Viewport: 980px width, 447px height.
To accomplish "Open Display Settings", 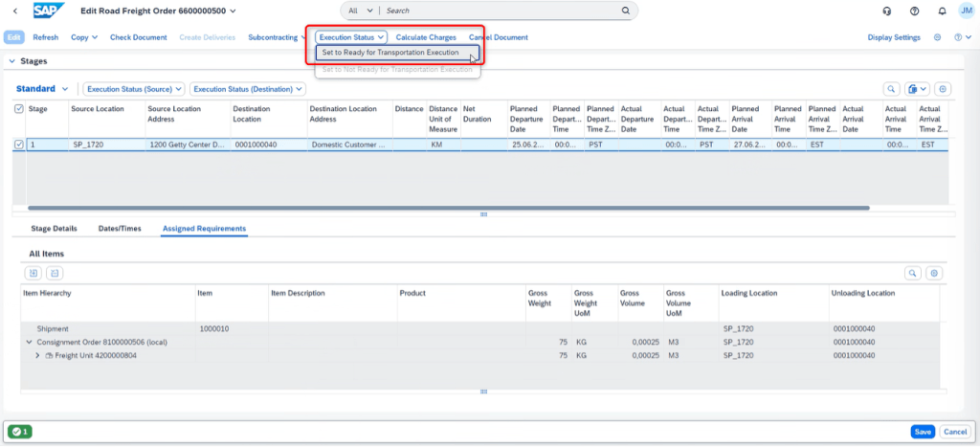I will point(894,37).
